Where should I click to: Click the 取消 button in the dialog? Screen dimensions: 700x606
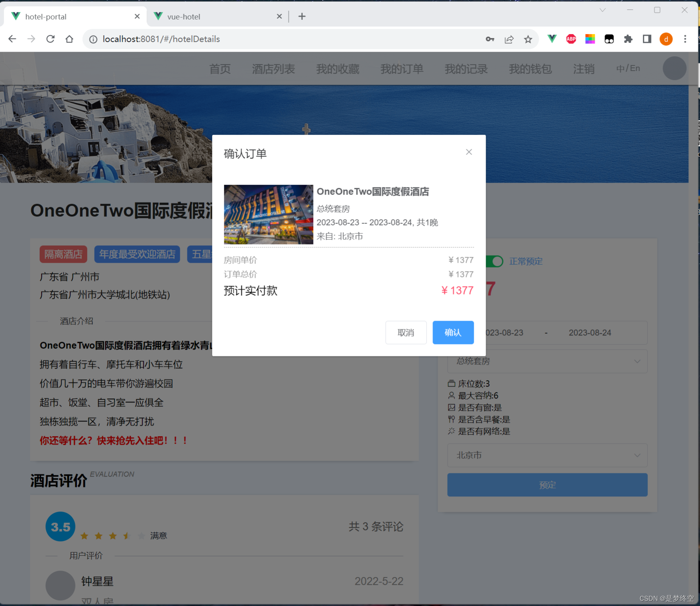coord(406,333)
